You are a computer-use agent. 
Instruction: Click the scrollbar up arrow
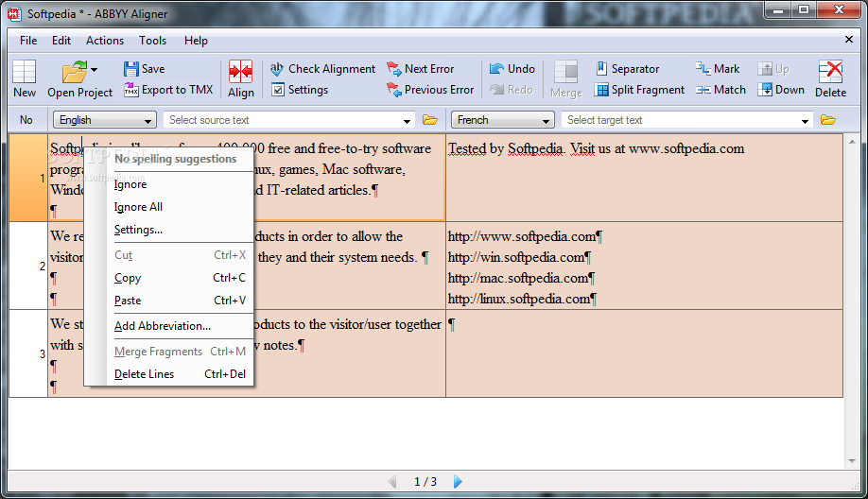tap(851, 142)
